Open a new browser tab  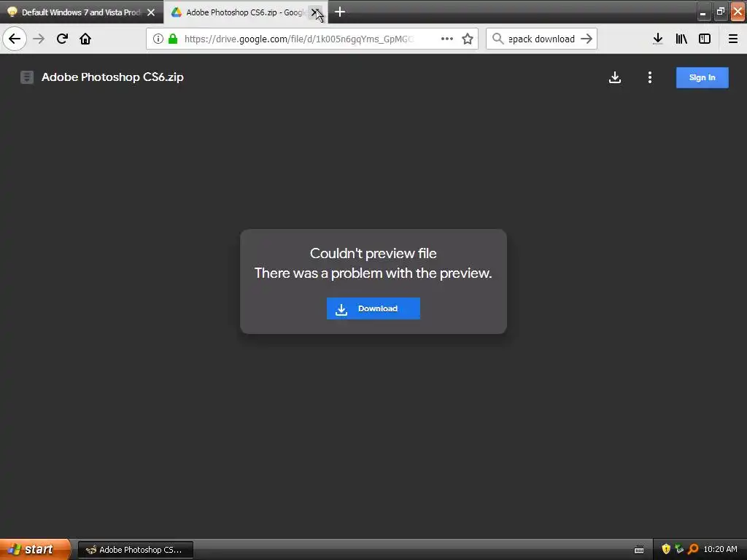click(x=340, y=12)
